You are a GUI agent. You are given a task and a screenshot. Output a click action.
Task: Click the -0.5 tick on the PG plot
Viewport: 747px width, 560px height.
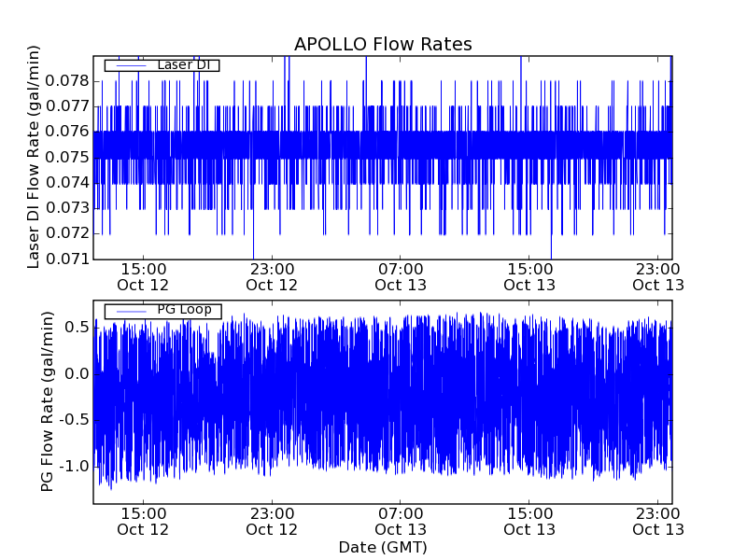[75, 420]
